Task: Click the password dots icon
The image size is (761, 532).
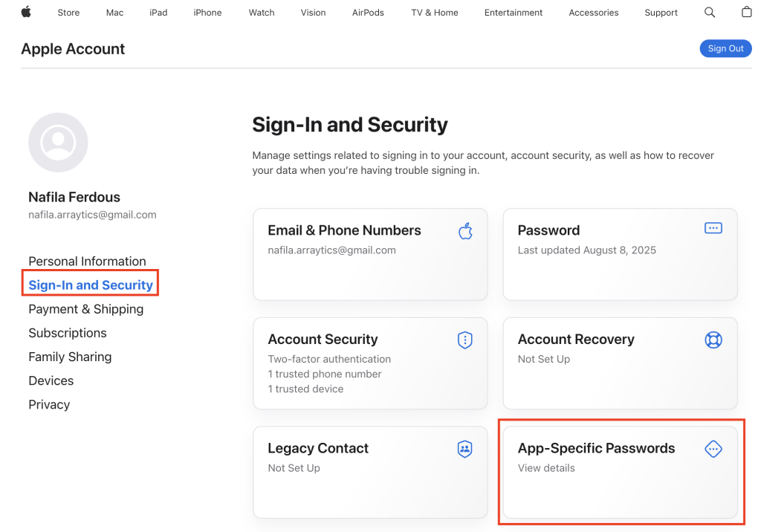Action: [x=713, y=229]
